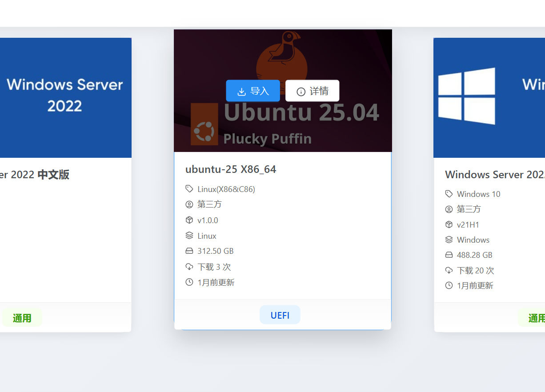Click the cube version icon next to v1.0.0
The width and height of the screenshot is (545, 392).
coord(189,220)
